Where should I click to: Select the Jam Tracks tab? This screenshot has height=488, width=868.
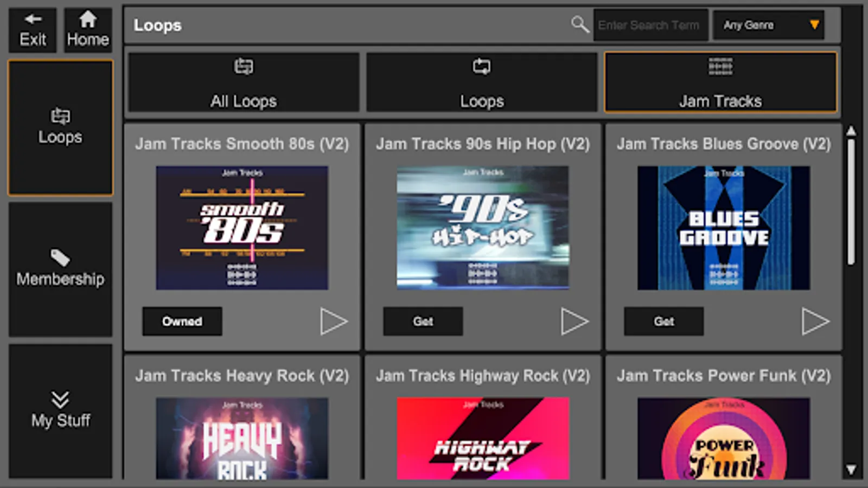tap(720, 82)
